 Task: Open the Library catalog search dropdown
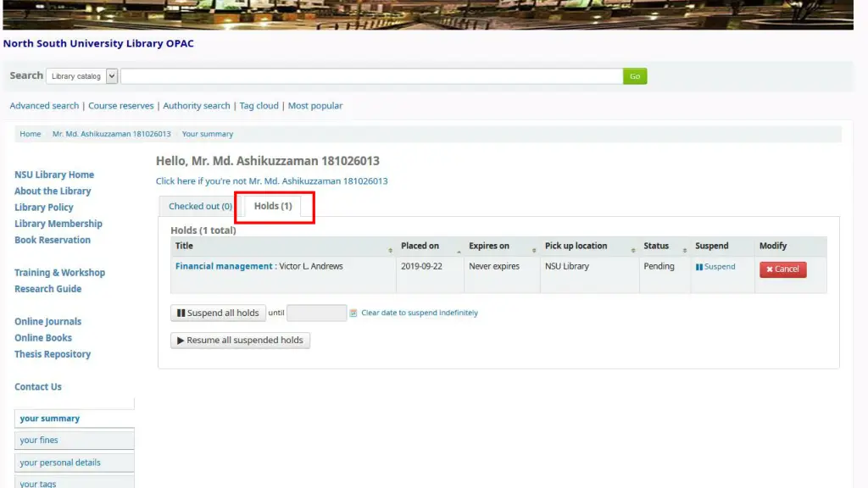pyautogui.click(x=82, y=76)
